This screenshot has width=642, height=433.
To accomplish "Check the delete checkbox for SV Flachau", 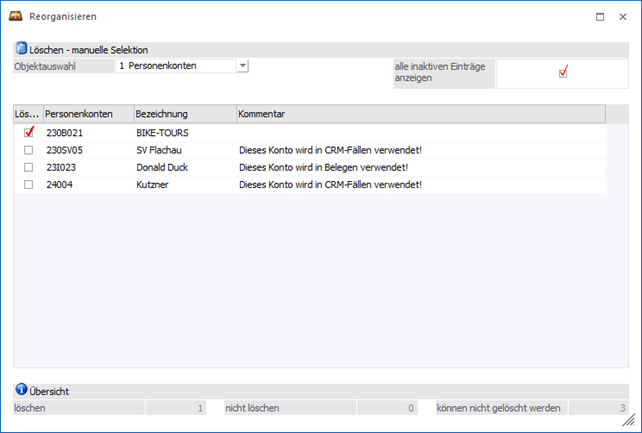I will (28, 150).
